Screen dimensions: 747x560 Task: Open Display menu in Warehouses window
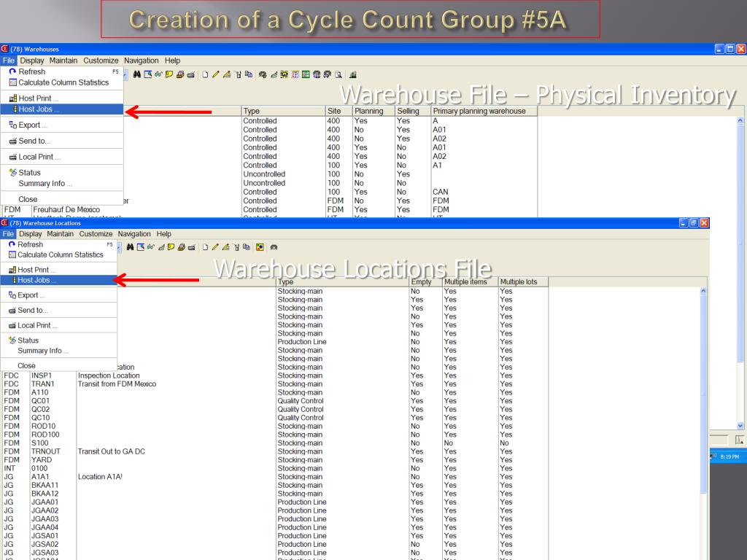coord(32,61)
